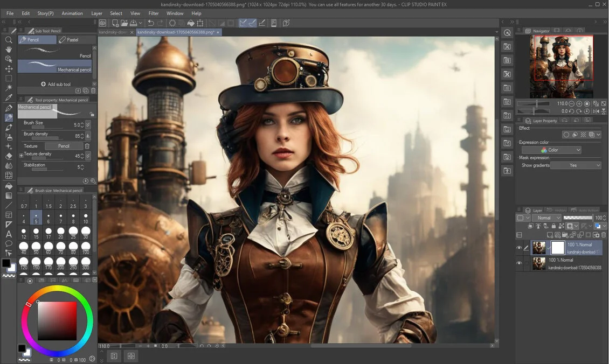Image resolution: width=609 pixels, height=364 pixels.
Task: Click the Undo arrow in the toolbar
Action: click(x=151, y=23)
